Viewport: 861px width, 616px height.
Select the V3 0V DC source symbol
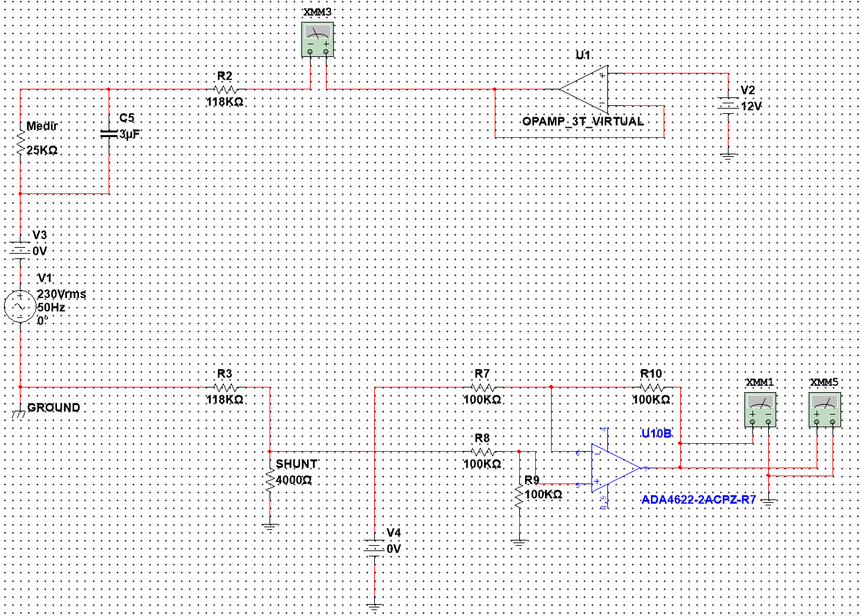tap(21, 250)
